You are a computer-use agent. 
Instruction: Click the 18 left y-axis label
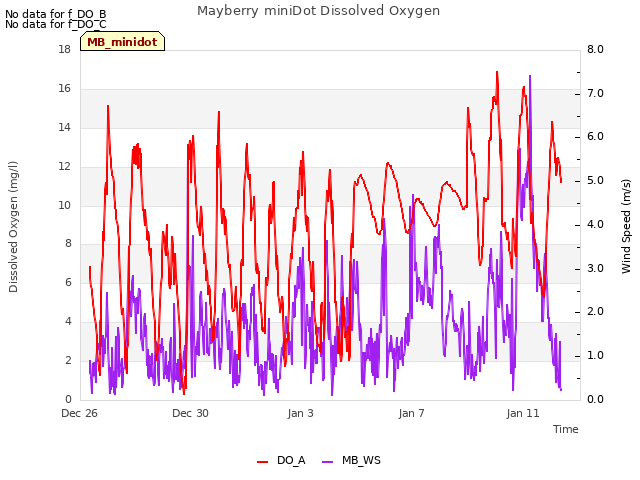click(65, 49)
